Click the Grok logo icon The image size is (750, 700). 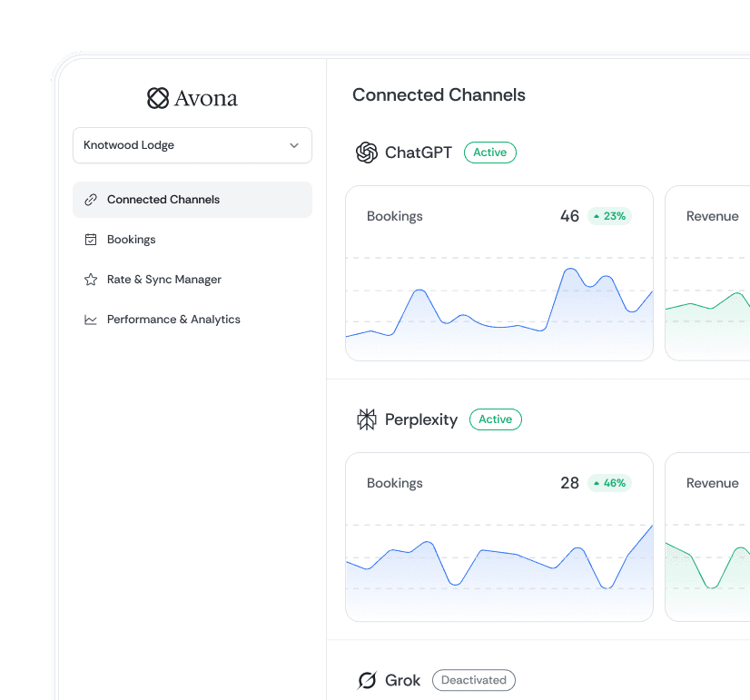(x=367, y=680)
